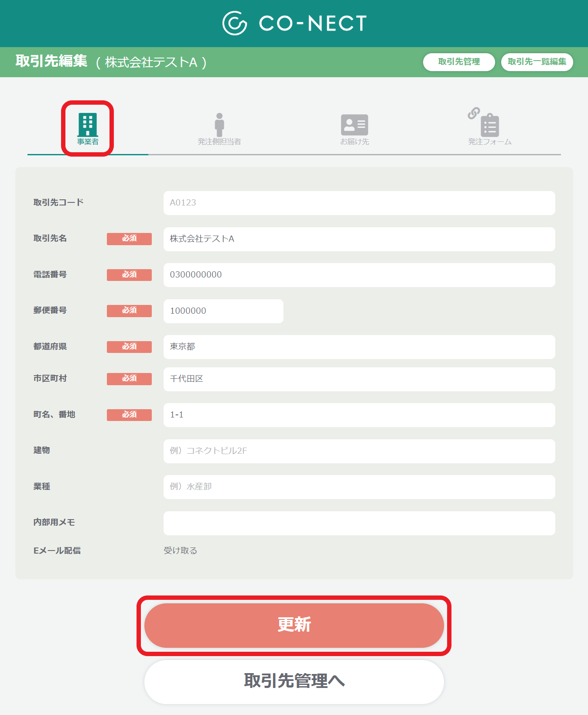Click the 市区町村 field showing 千代田区
The height and width of the screenshot is (715, 588).
pyautogui.click(x=359, y=379)
